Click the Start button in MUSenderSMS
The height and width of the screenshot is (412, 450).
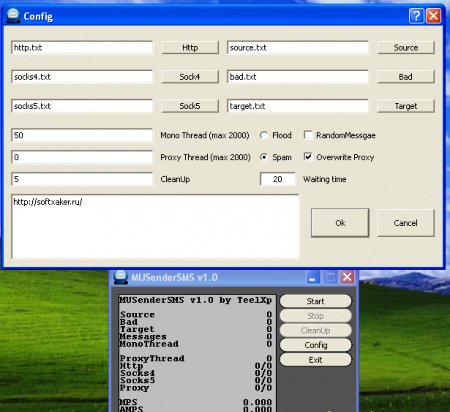(x=315, y=301)
